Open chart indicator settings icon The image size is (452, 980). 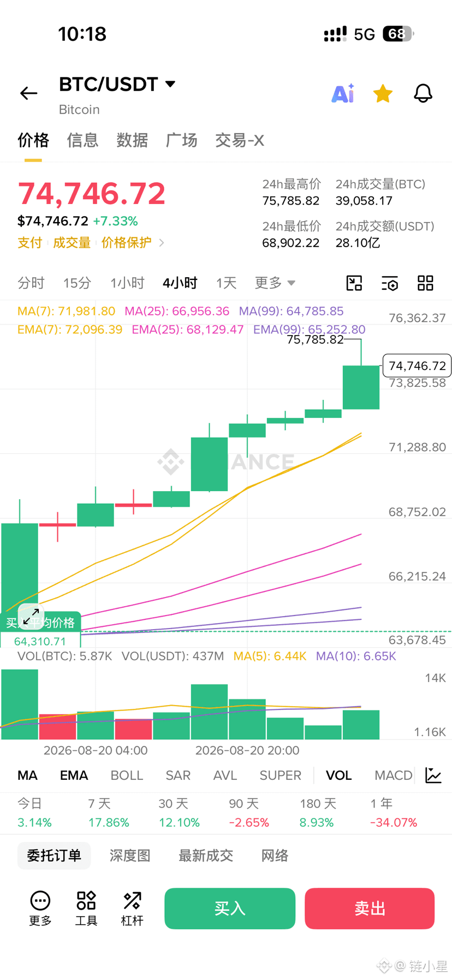[x=390, y=283]
